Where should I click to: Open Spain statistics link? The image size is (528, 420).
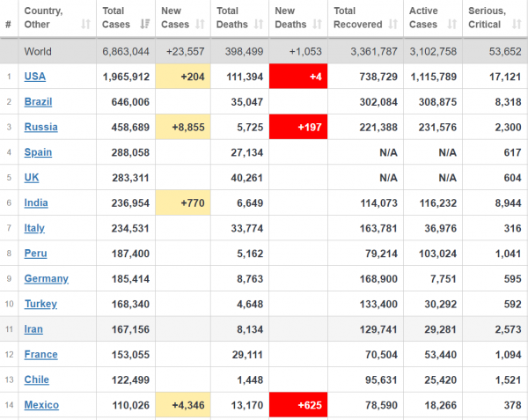38,152
